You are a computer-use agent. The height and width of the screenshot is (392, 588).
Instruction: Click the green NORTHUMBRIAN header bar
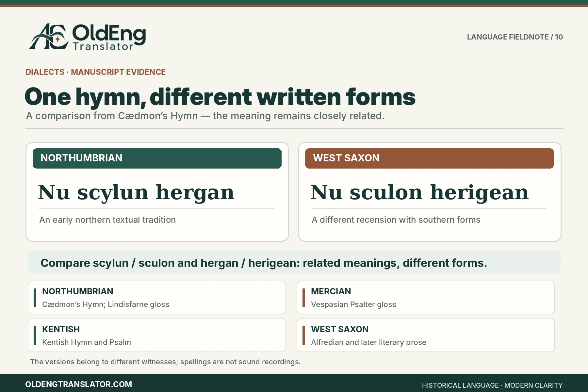pyautogui.click(x=157, y=158)
